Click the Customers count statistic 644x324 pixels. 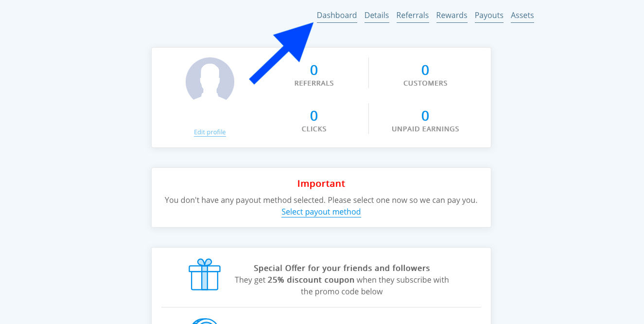(425, 71)
